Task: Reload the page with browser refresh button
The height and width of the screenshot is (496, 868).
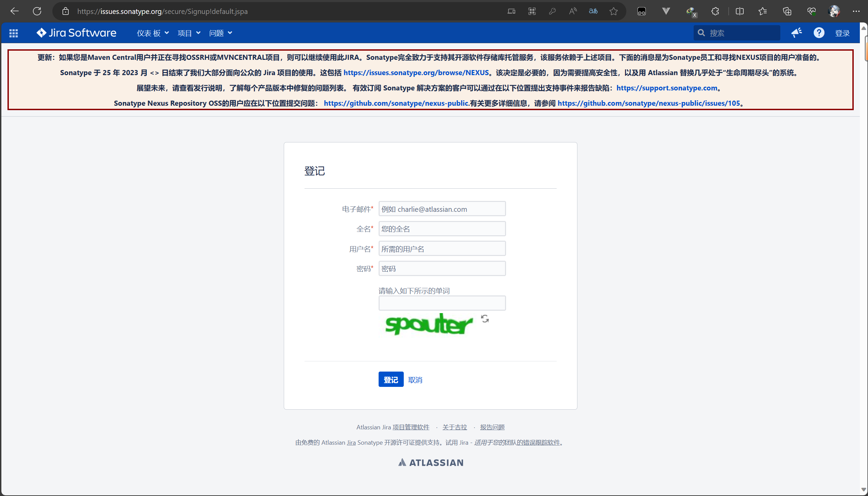Action: pyautogui.click(x=37, y=11)
